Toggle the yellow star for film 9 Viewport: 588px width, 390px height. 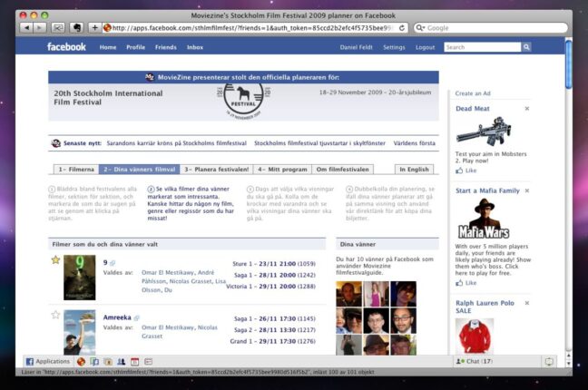click(x=54, y=260)
